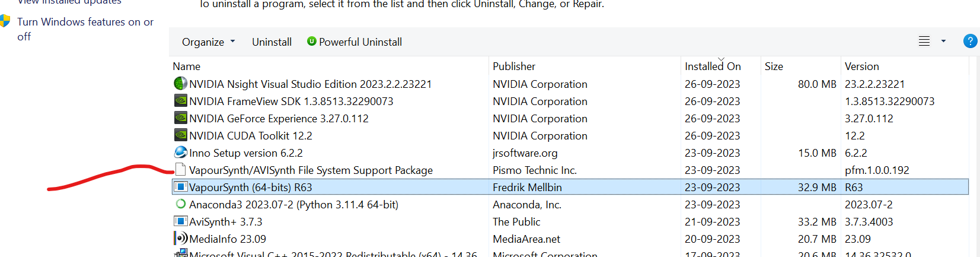Click the NVIDIA Nsight Visual Studio Edition icon
980x257 pixels.
(180, 84)
